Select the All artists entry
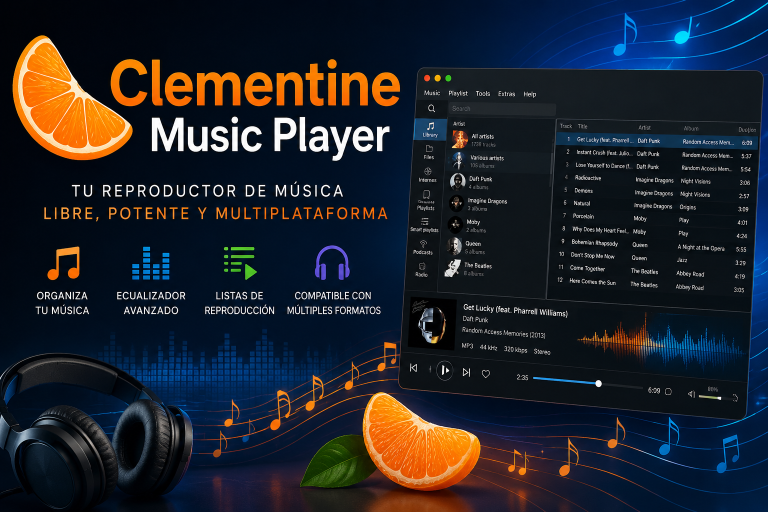Screen dimensions: 768x512 [x=500, y=140]
